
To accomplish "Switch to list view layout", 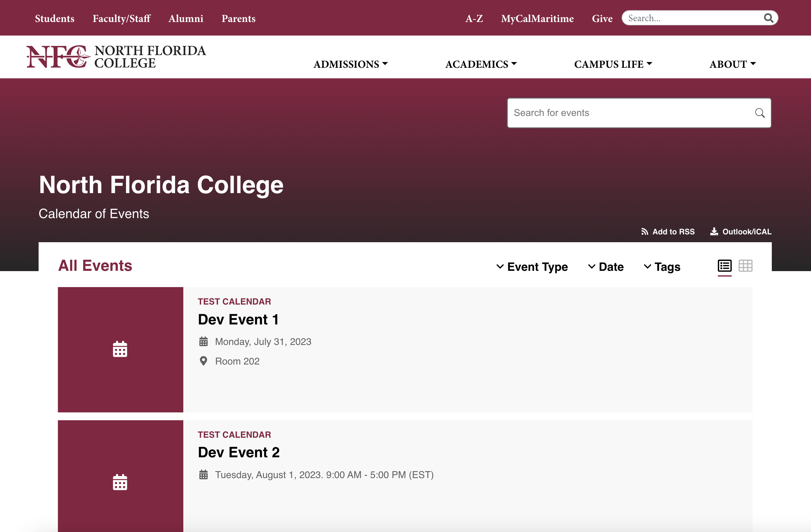I will point(724,266).
